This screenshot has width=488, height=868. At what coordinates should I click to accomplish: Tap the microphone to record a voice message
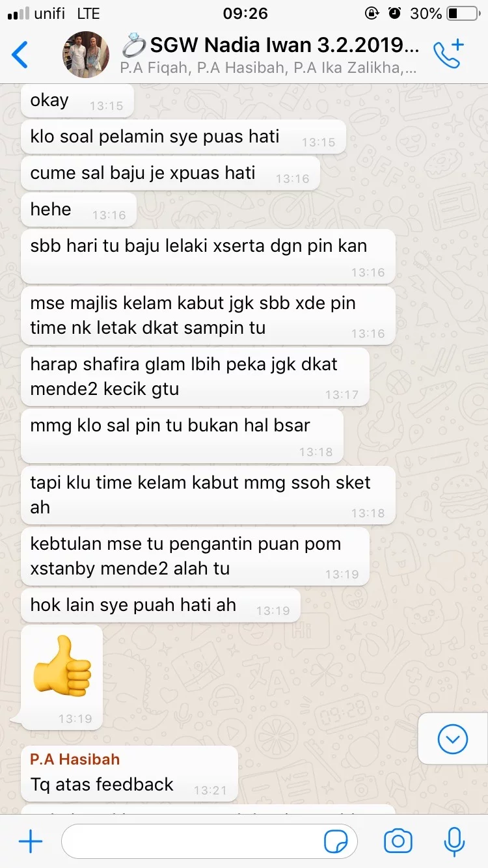pos(454,842)
